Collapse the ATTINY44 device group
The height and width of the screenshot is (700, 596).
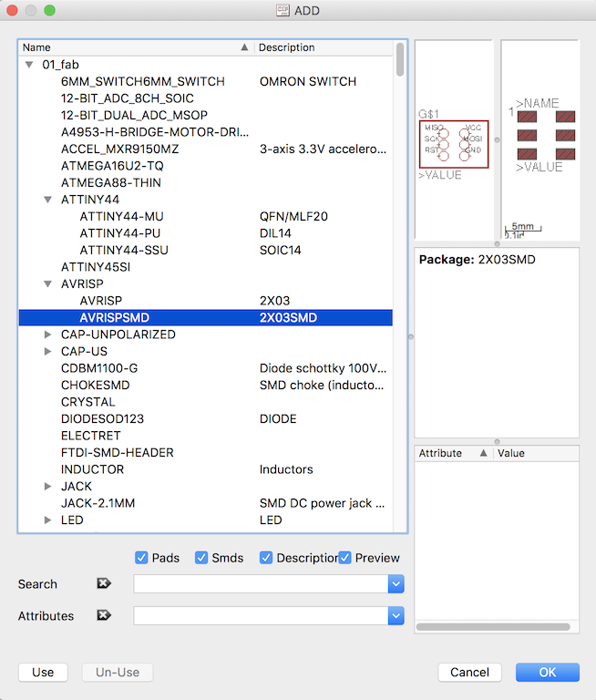pyautogui.click(x=47, y=200)
